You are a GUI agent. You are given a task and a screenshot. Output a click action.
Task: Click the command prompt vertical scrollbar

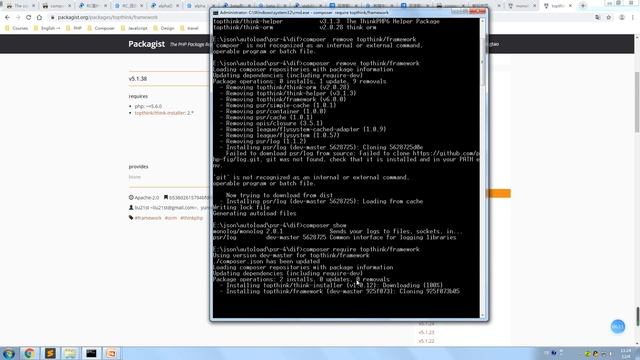(483, 168)
